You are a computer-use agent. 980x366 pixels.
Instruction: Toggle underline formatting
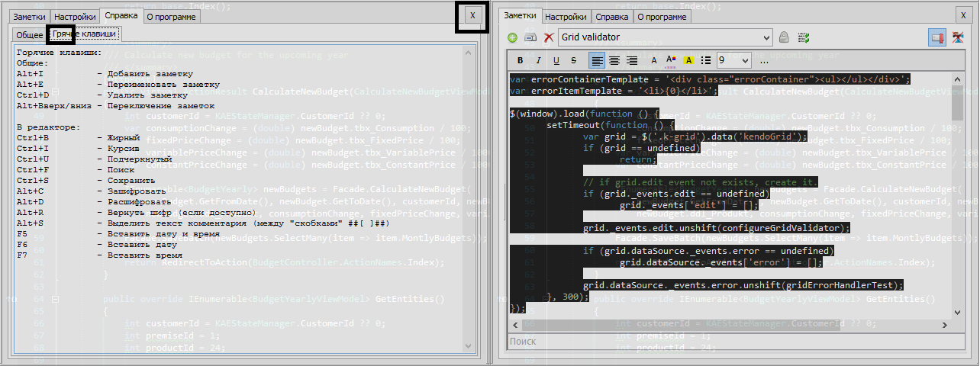click(x=556, y=60)
